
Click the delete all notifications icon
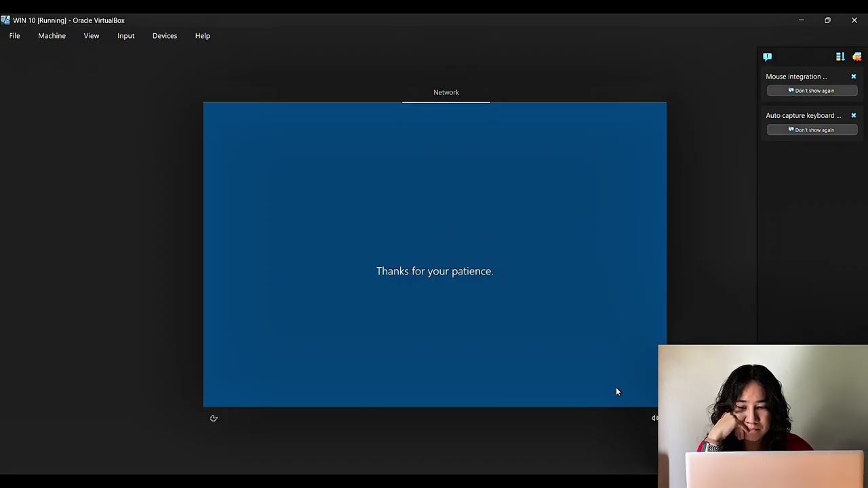[x=857, y=57]
